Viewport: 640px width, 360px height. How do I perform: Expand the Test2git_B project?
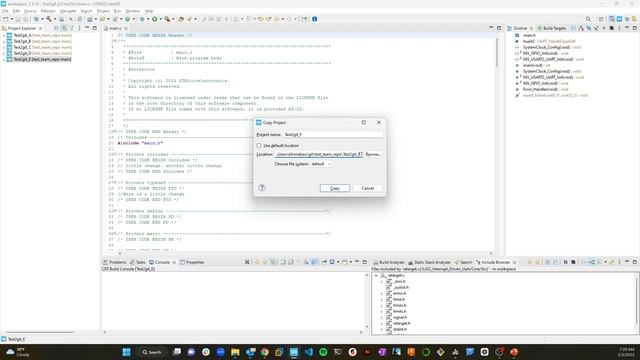[x=4, y=41]
